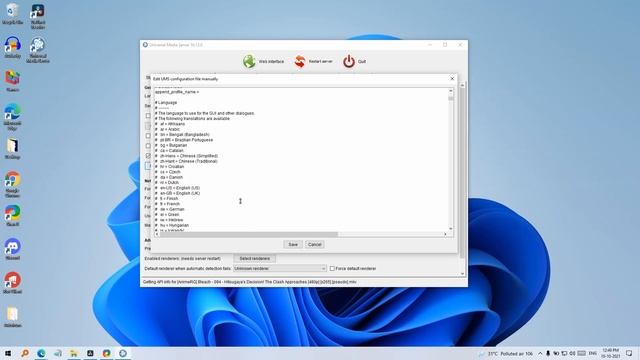Open the Unknown renderer default dropdown

click(x=280, y=269)
